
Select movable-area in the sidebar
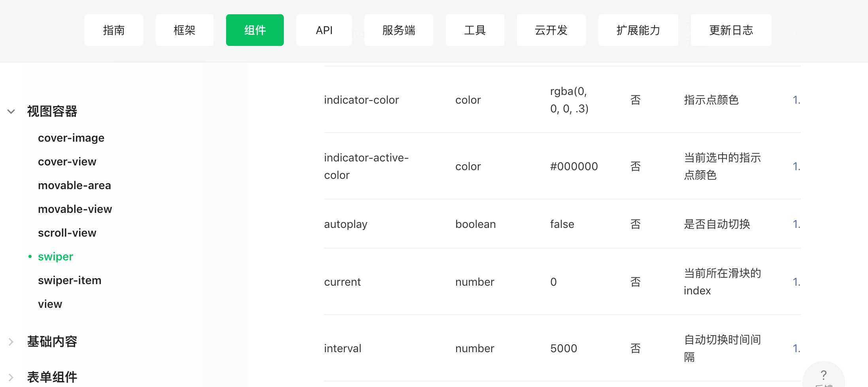point(74,185)
